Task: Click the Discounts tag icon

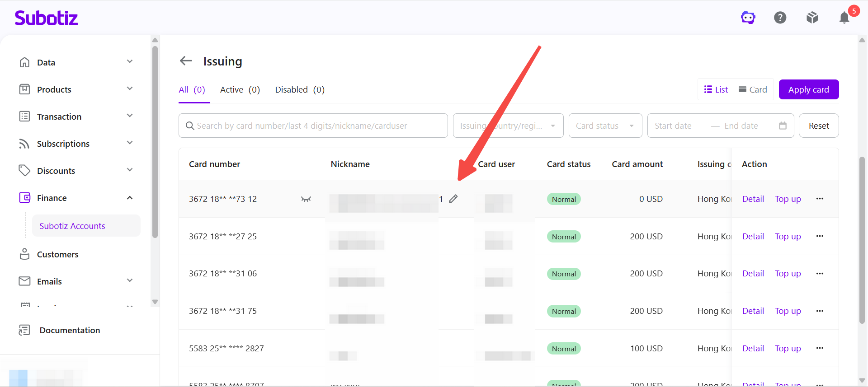Action: point(24,171)
